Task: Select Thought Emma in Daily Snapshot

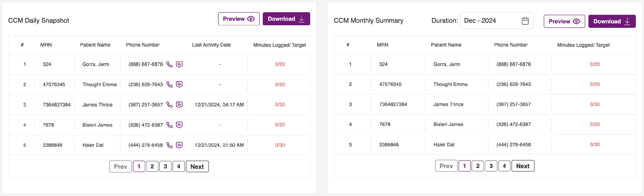Action: (x=100, y=85)
